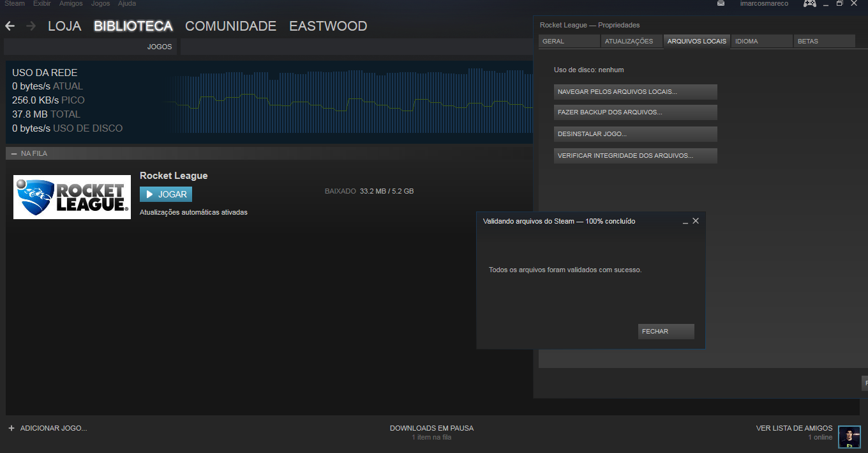Click the Rocket League game title

point(174,176)
